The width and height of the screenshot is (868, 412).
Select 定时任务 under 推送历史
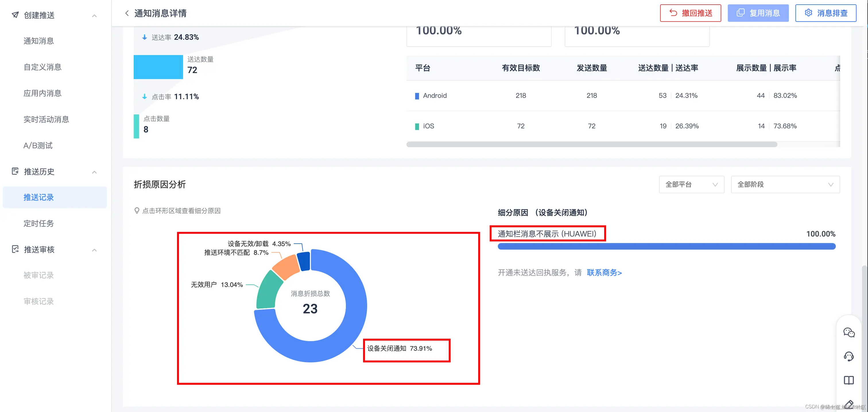[39, 224]
